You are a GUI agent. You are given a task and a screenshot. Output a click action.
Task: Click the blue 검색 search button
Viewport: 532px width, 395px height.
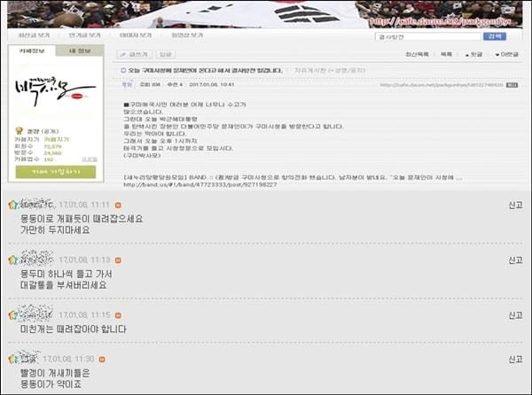click(x=495, y=36)
